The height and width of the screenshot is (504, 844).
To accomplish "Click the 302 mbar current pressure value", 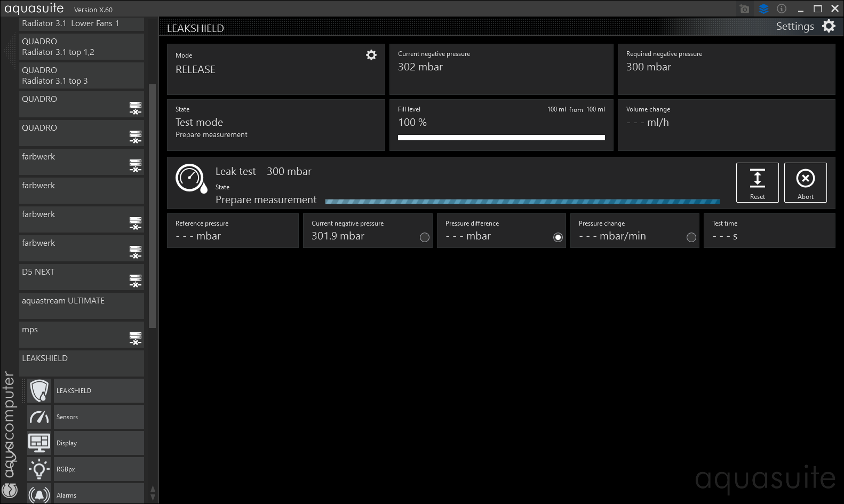I will pyautogui.click(x=420, y=67).
